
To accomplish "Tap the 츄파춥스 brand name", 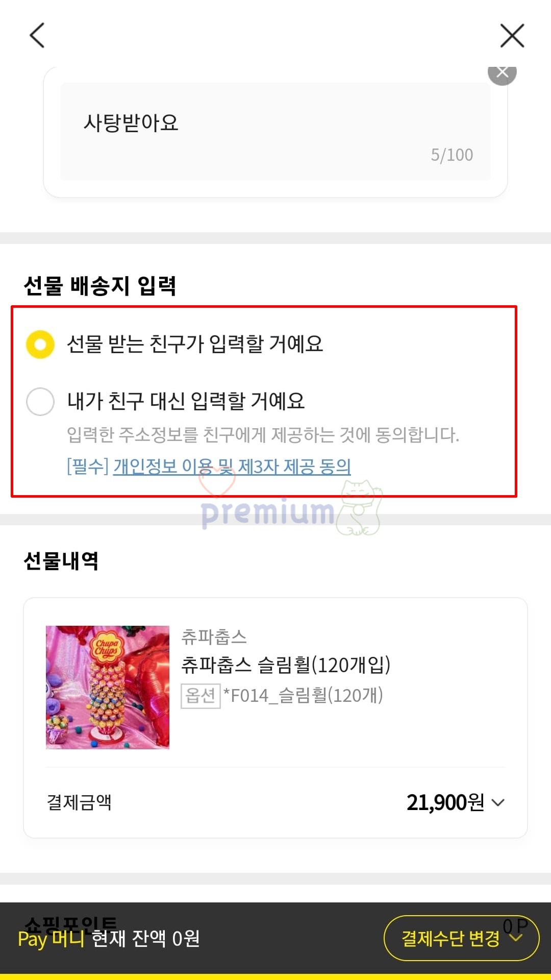I will [214, 636].
